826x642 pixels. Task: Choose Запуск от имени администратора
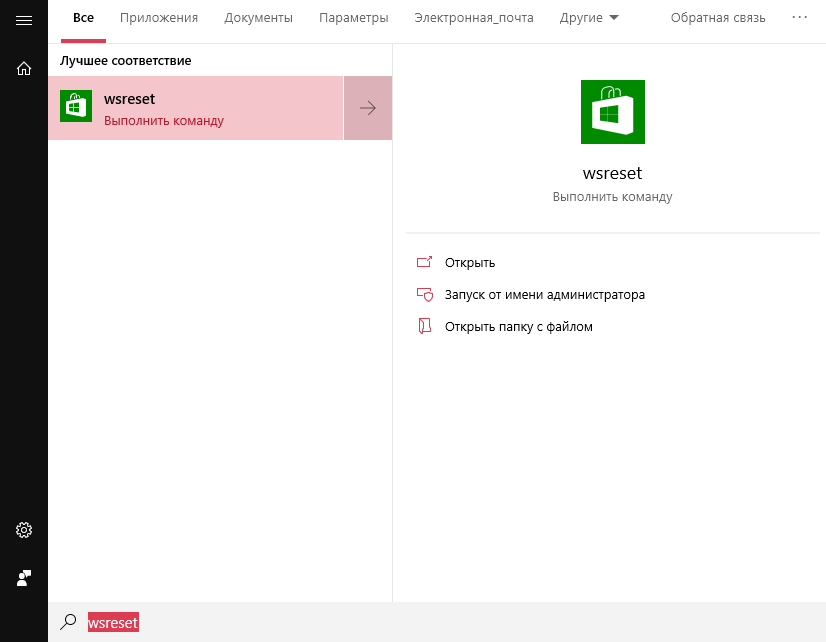click(544, 295)
